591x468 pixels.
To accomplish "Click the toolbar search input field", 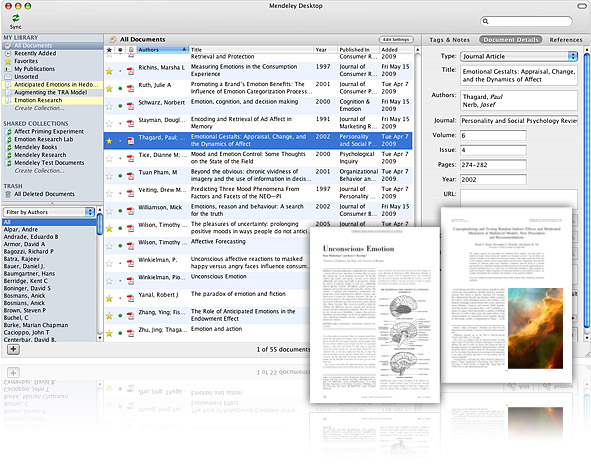I will (526, 21).
